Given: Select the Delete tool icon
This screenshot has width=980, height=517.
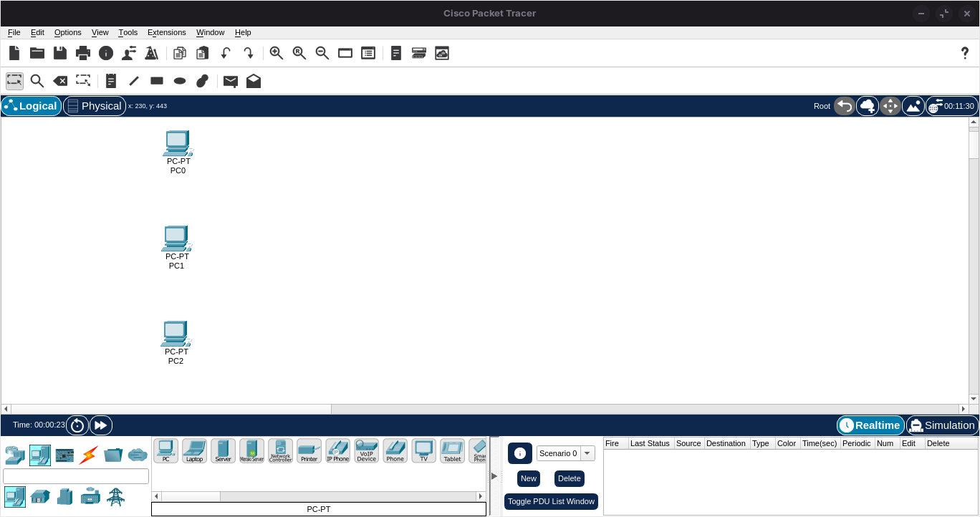Looking at the screenshot, I should coord(60,81).
